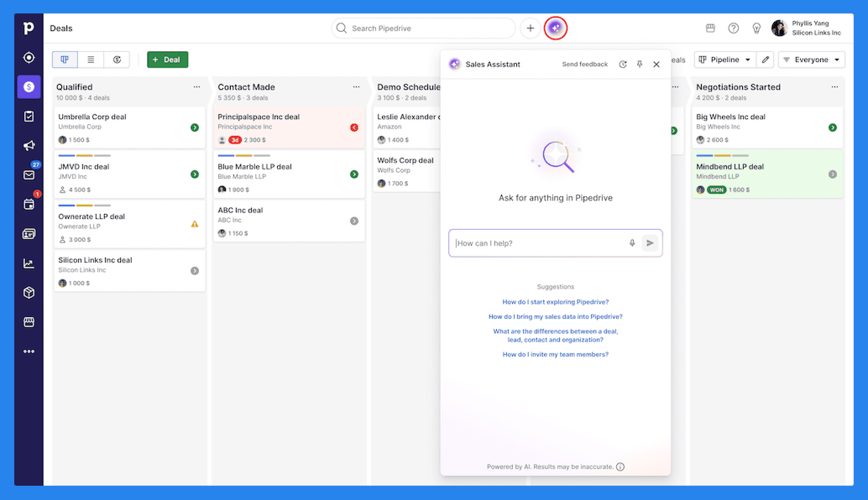Open the Pipeline dropdown

point(725,60)
